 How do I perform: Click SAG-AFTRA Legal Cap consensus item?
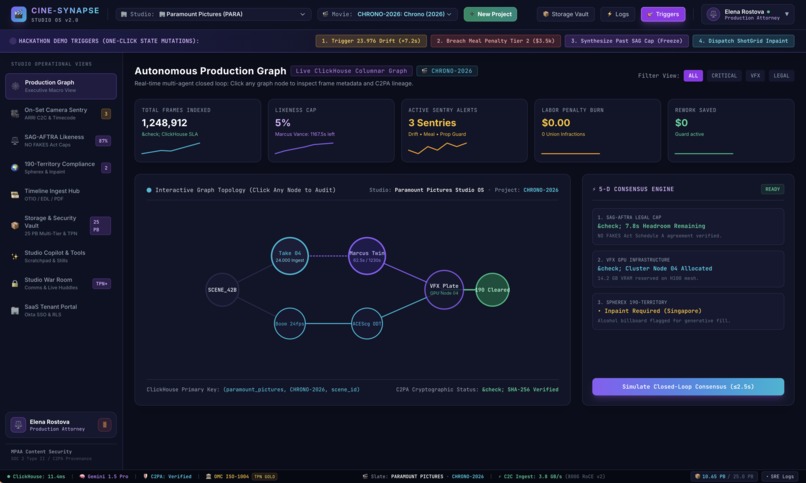(x=688, y=227)
